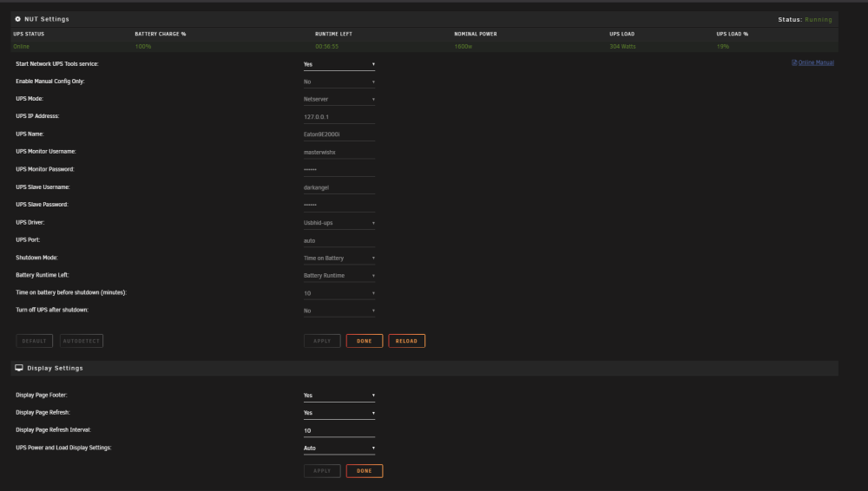
Task: Click the Display Settings monitor icon
Action: pos(19,368)
